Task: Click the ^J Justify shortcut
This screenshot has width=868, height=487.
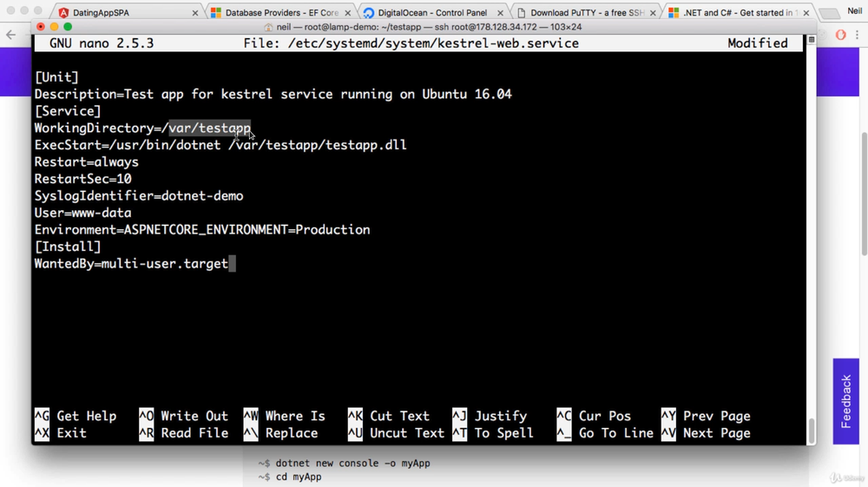Action: pyautogui.click(x=490, y=416)
